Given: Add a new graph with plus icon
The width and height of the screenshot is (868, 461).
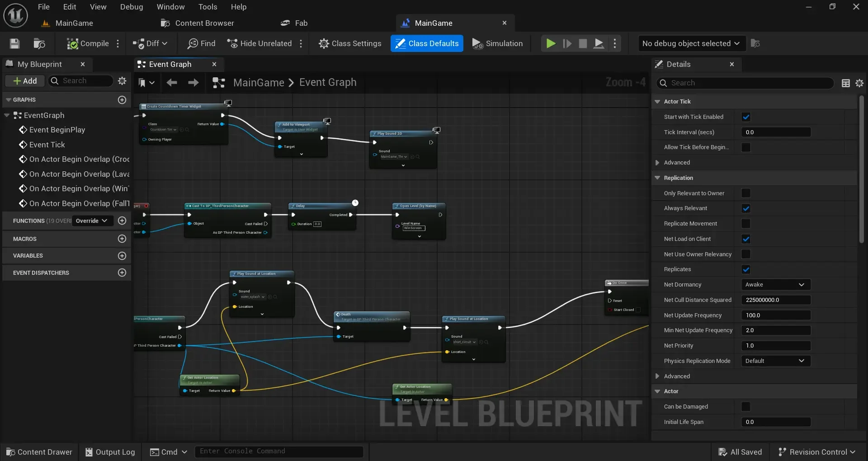Looking at the screenshot, I should click(122, 100).
